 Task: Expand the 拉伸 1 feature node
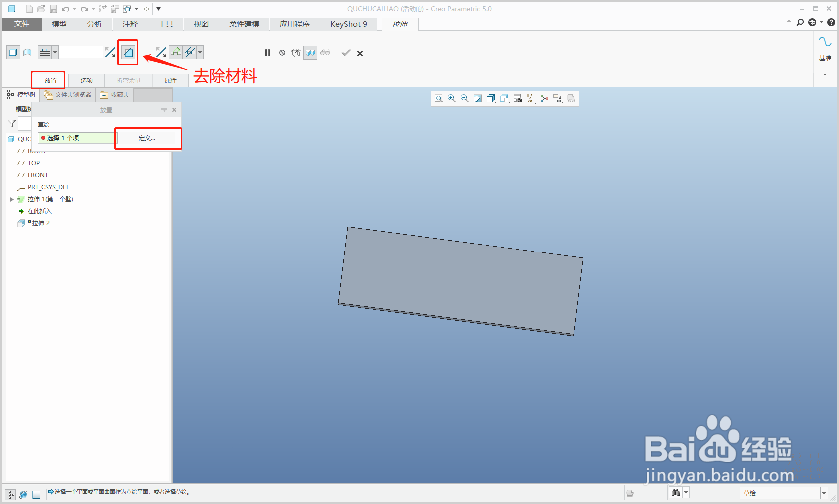(x=12, y=199)
